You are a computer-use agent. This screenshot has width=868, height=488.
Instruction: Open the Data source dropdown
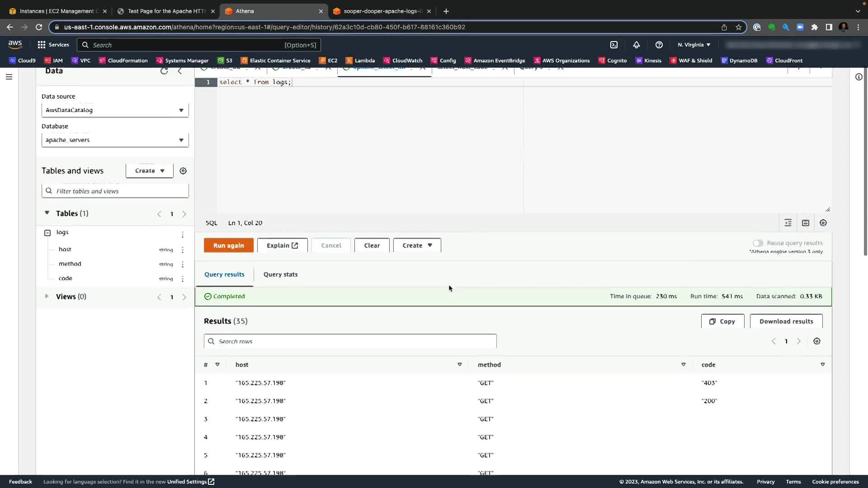tap(115, 110)
